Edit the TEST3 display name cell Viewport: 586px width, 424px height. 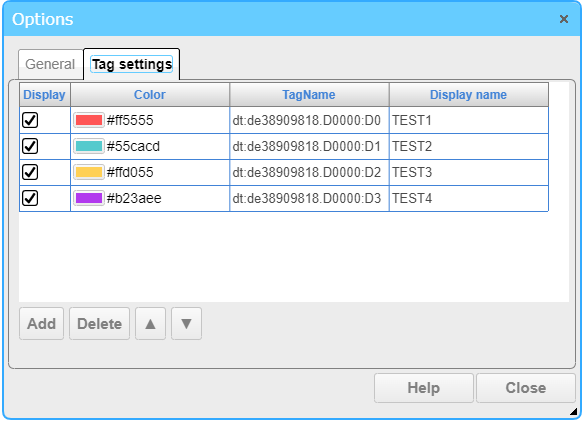(469, 172)
